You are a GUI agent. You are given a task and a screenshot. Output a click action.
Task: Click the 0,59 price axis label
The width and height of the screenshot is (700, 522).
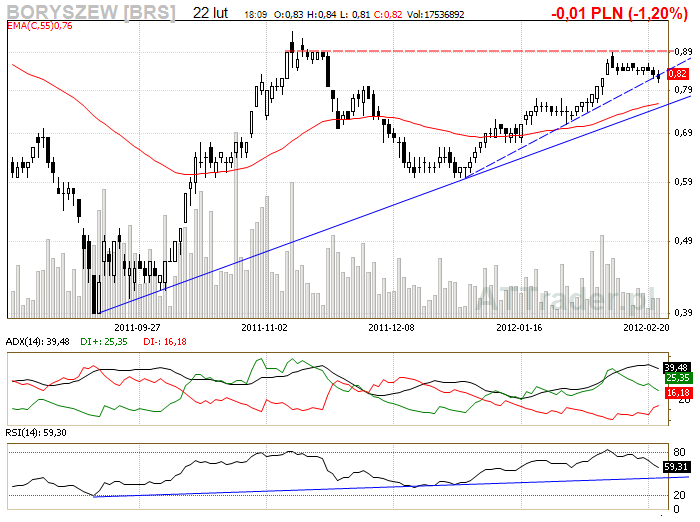pos(683,182)
